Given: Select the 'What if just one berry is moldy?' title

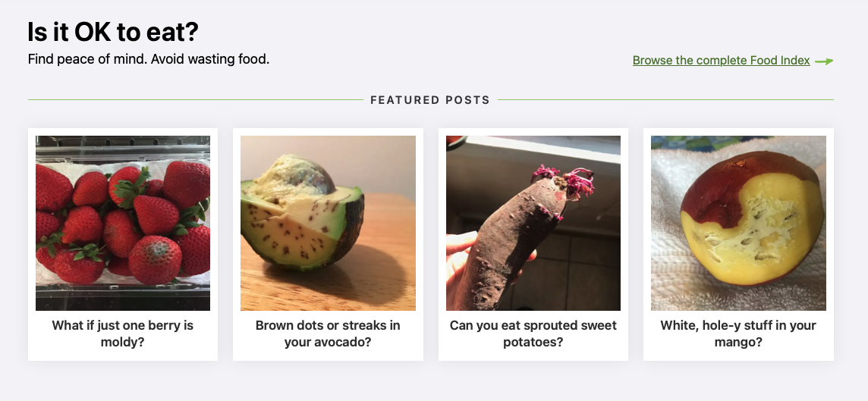Looking at the screenshot, I should coord(123,334).
